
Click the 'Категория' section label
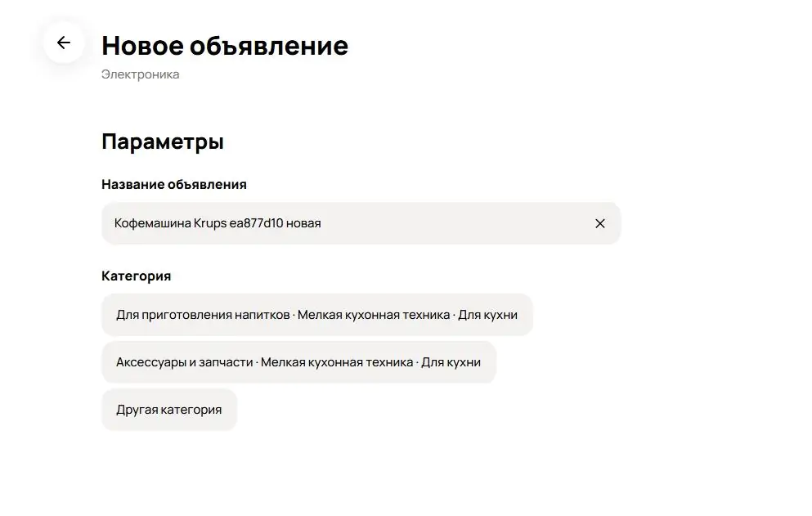[x=137, y=276]
